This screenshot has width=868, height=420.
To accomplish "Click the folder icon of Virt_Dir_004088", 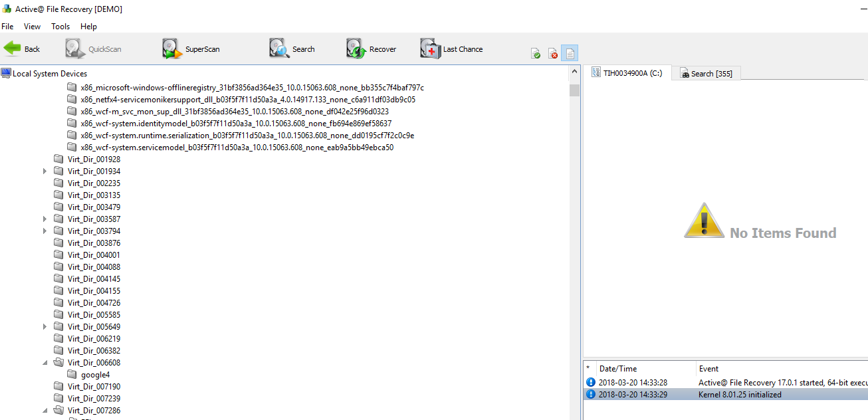I will pyautogui.click(x=58, y=267).
